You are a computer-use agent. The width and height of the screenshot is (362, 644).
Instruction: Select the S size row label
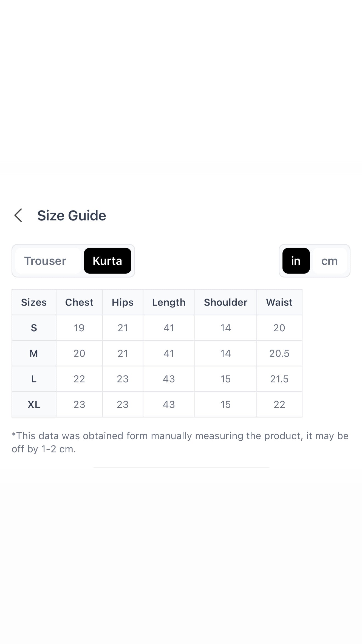tap(34, 328)
